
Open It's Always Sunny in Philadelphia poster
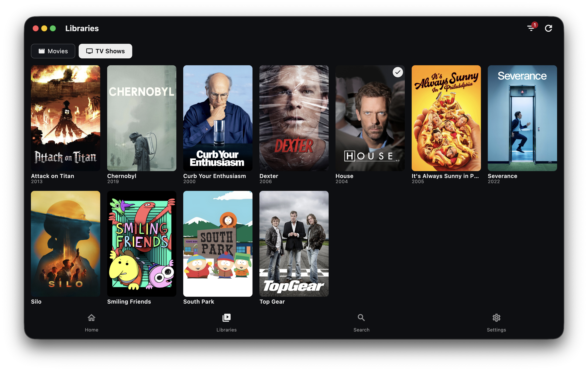[x=446, y=118]
